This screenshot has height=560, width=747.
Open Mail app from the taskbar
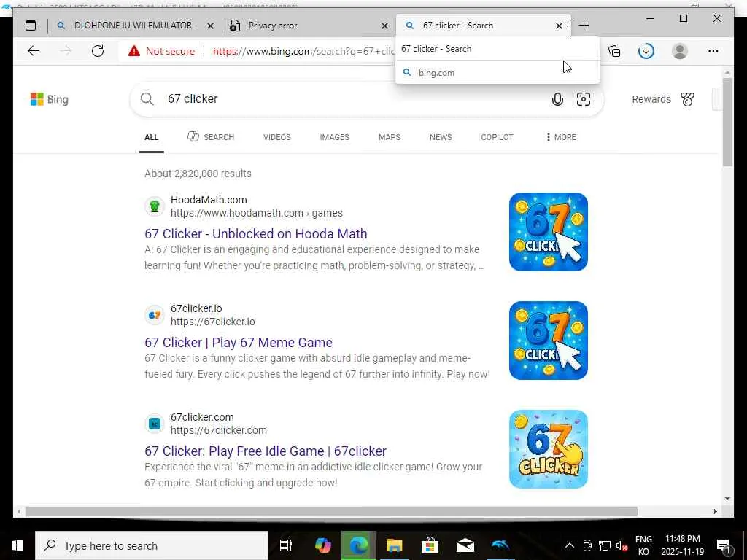point(465,545)
